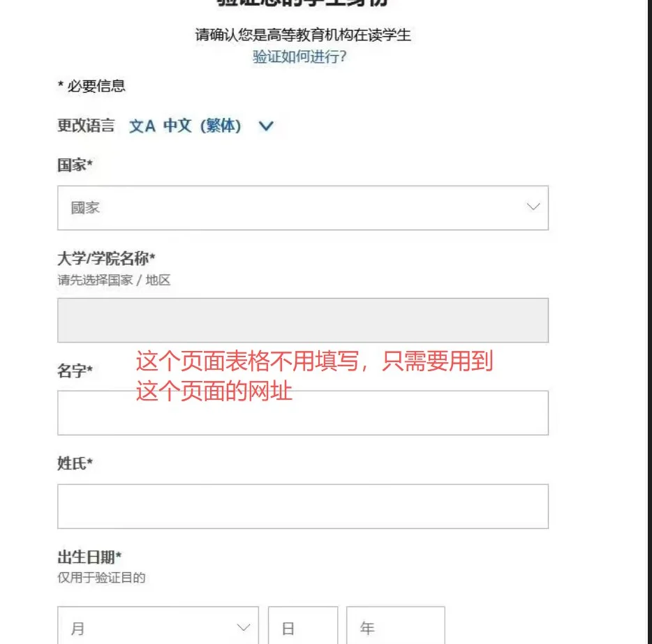Click the 仅用于验证目的 hint text

point(101,578)
